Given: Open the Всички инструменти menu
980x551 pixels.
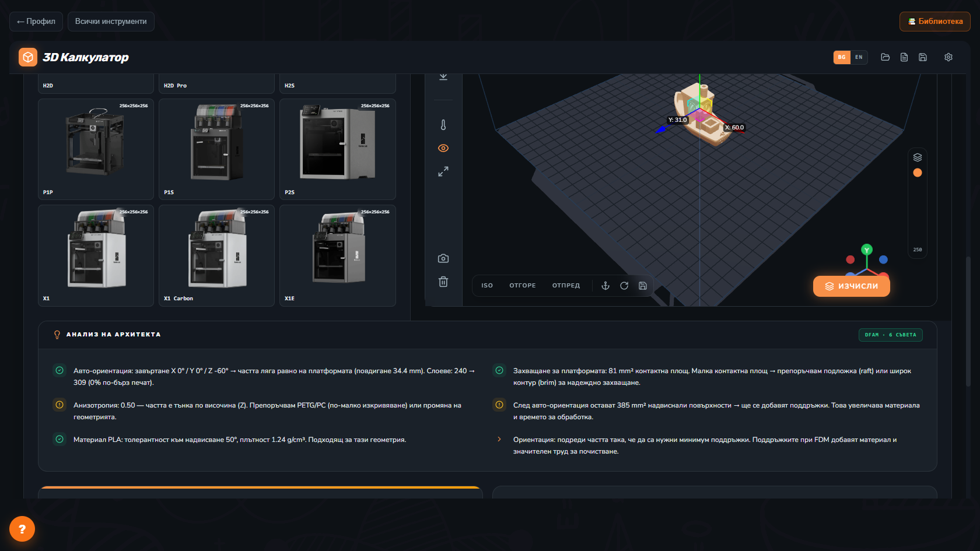Looking at the screenshot, I should click(x=111, y=22).
